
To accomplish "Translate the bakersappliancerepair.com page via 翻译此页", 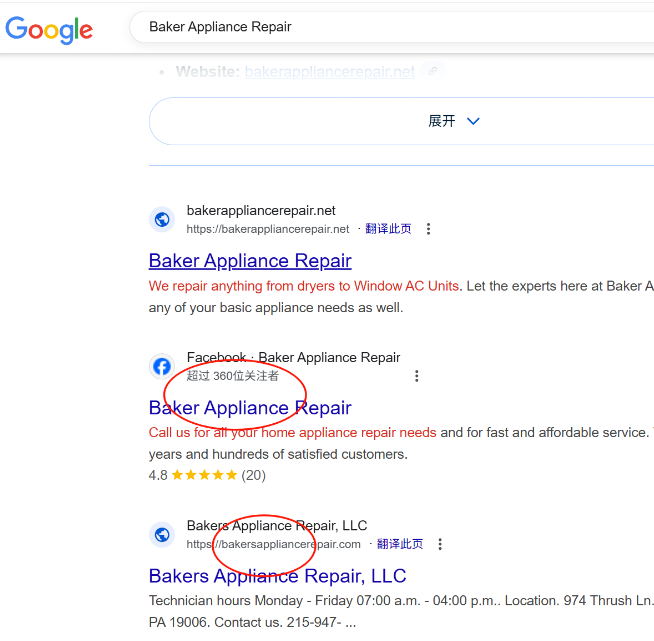I will (400, 544).
